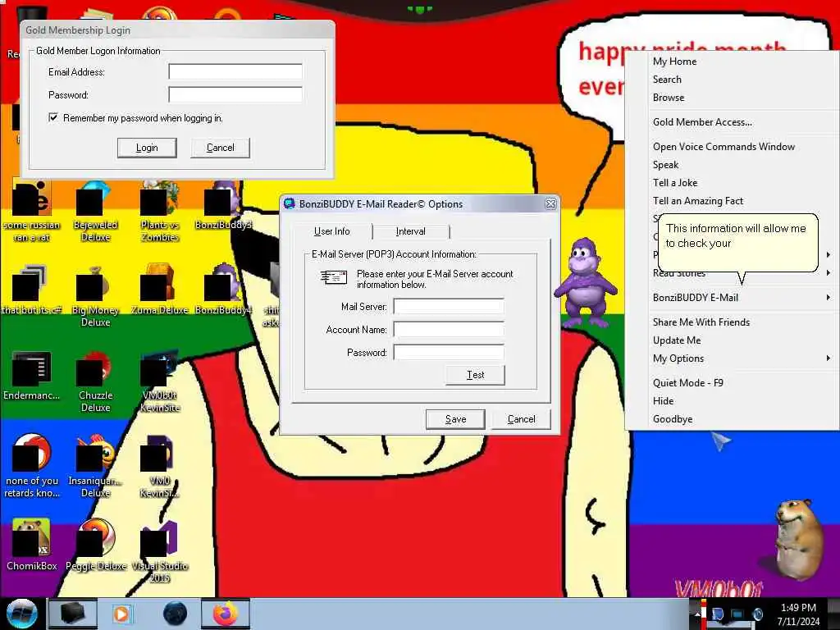Screen dimensions: 840x630
Task: Open the Big Money Deluxe desktop icon
Action: click(x=95, y=295)
